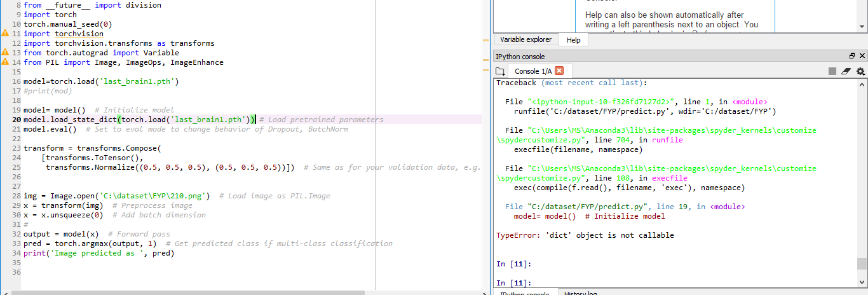Viewport: 868px width, 295px height.
Task: Select the Console 1/A tab
Action: 534,71
